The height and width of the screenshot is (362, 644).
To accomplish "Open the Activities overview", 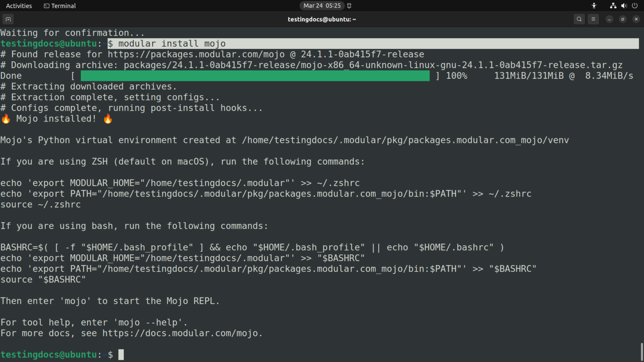I will (x=18, y=5).
